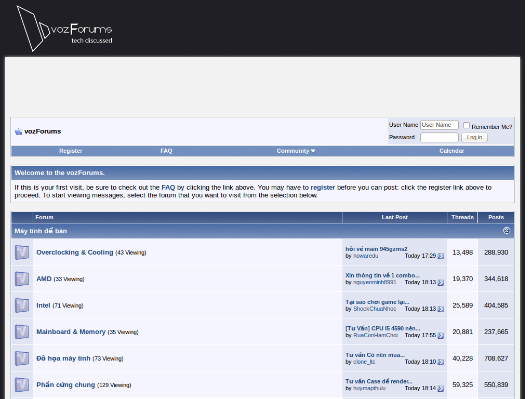The image size is (532, 399).
Task: Follow the register link in welcome message
Action: pyautogui.click(x=323, y=188)
